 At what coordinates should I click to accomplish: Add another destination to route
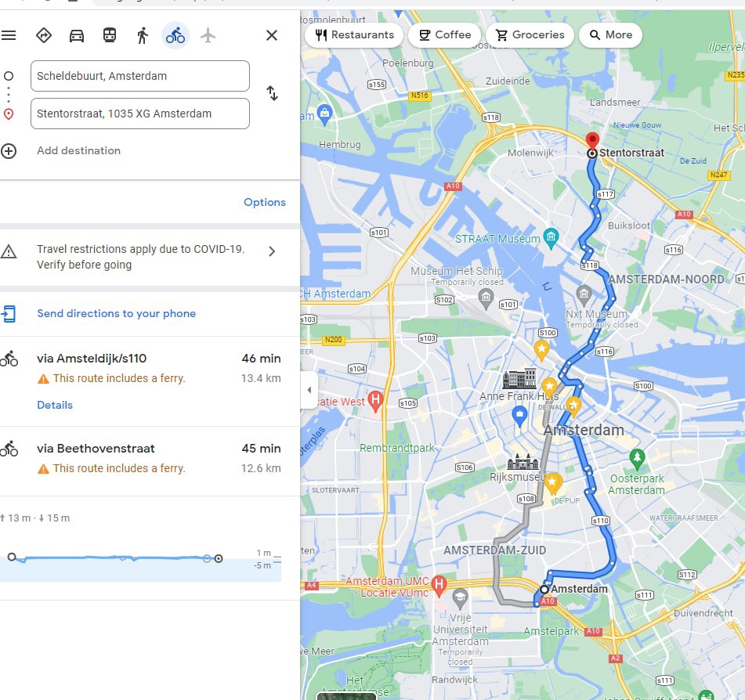[79, 150]
